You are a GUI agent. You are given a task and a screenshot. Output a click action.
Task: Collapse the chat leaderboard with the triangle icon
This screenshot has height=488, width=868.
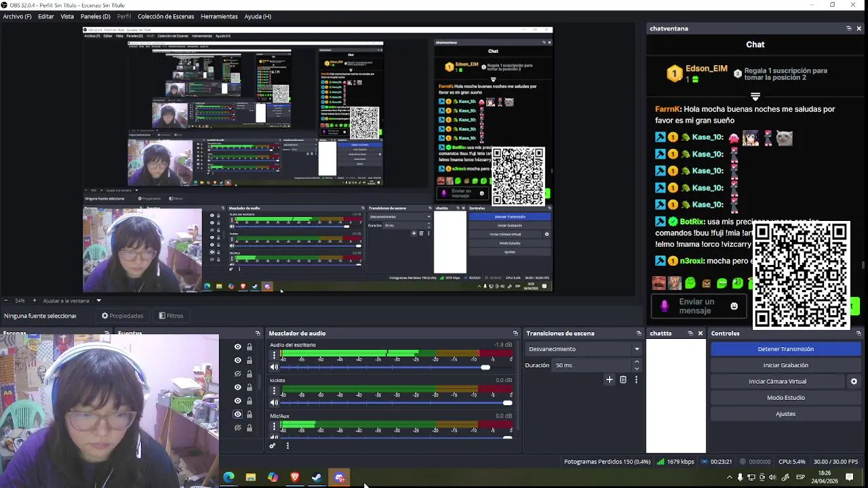click(755, 97)
